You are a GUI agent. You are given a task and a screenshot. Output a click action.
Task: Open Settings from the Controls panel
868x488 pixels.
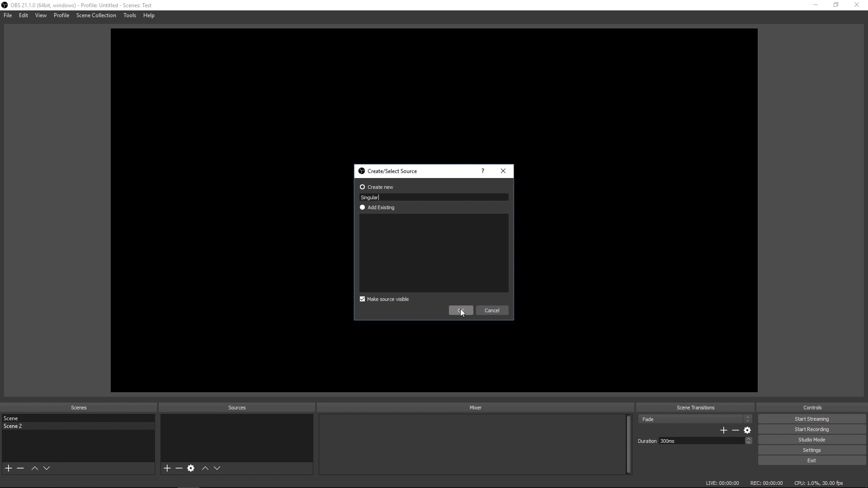point(811,450)
